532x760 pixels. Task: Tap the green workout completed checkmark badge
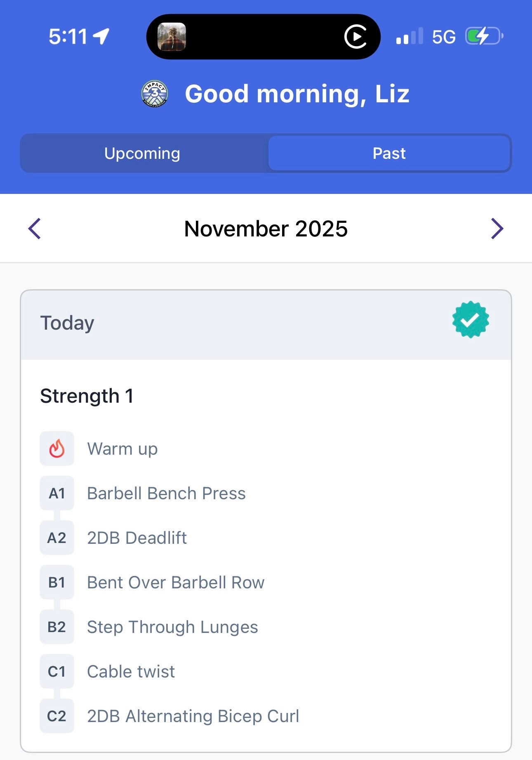pyautogui.click(x=471, y=320)
